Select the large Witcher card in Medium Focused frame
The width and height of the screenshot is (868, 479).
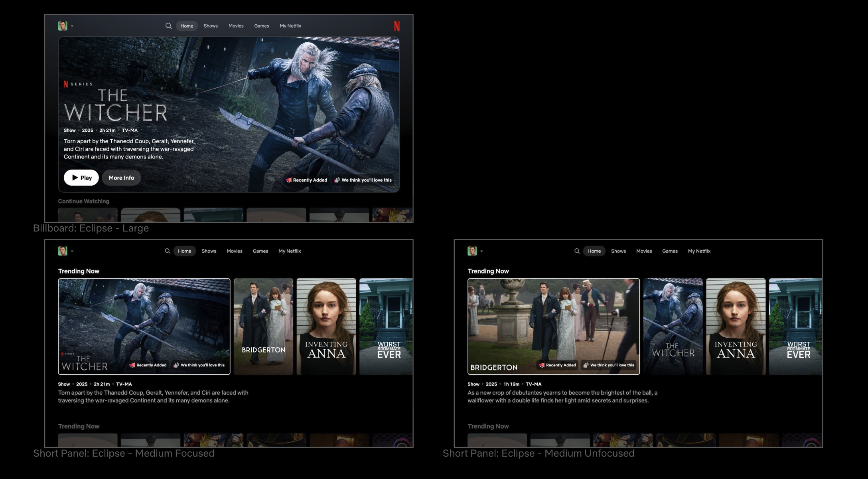point(144,327)
